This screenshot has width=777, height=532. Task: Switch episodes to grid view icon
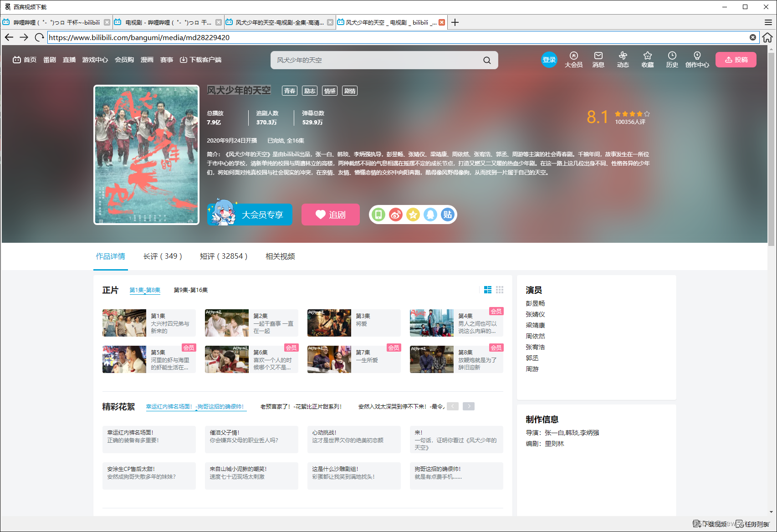point(500,290)
